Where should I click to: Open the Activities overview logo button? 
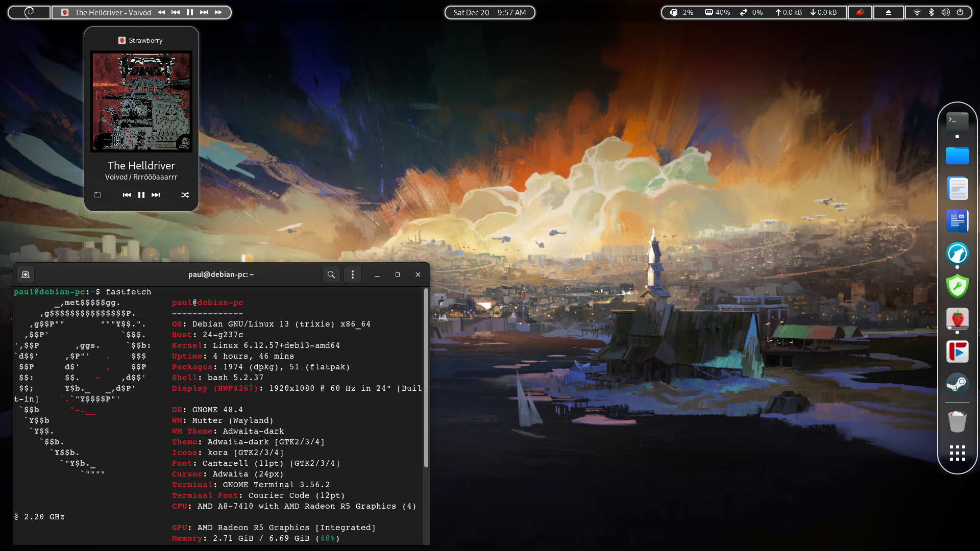pyautogui.click(x=29, y=12)
